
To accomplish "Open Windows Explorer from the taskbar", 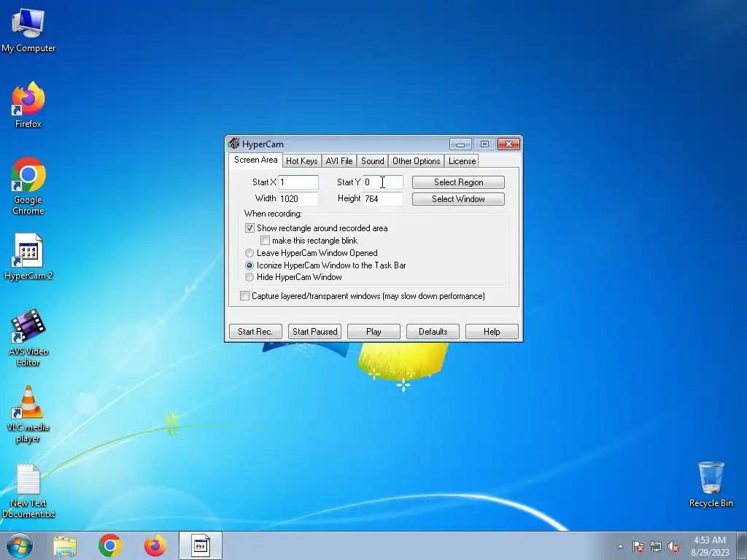I will pyautogui.click(x=65, y=545).
